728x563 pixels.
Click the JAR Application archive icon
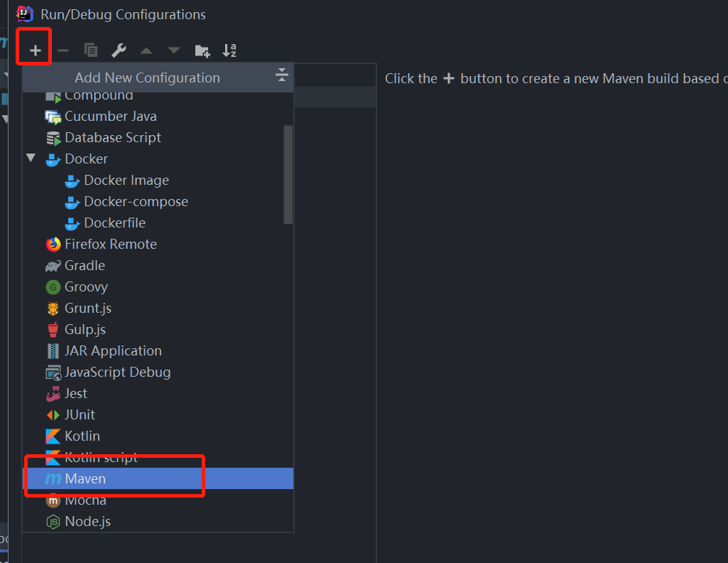[53, 351]
